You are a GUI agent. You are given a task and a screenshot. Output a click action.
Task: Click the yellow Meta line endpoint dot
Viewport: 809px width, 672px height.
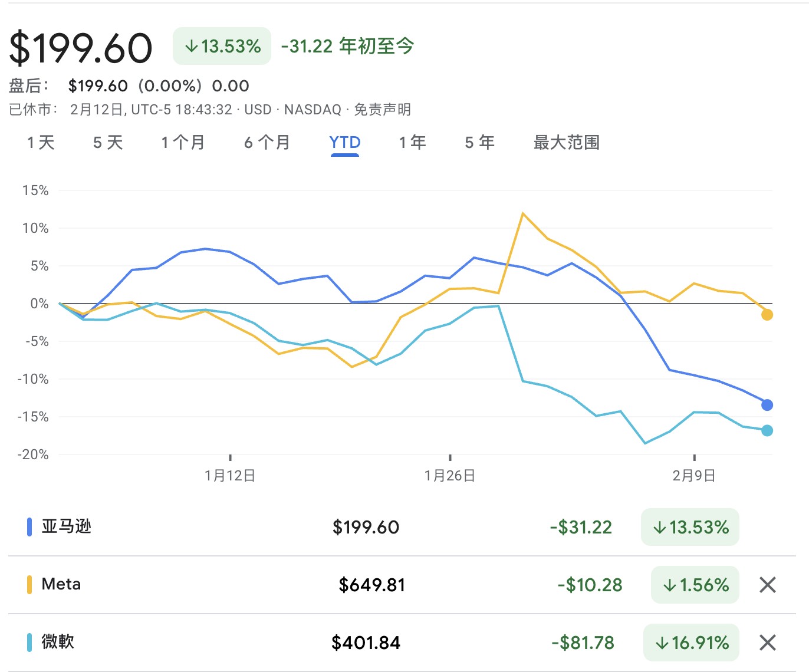pyautogui.click(x=767, y=315)
